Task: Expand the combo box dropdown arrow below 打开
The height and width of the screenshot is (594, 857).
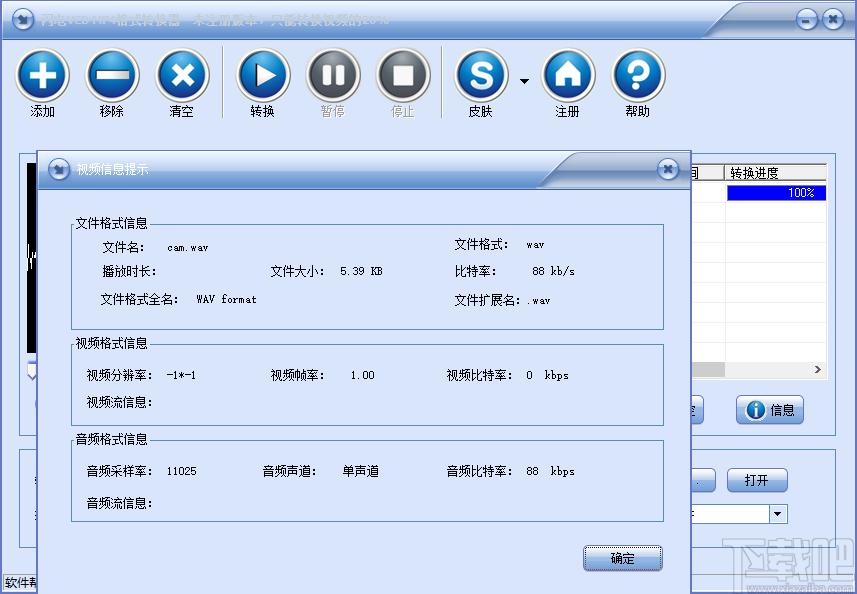Action: [778, 514]
